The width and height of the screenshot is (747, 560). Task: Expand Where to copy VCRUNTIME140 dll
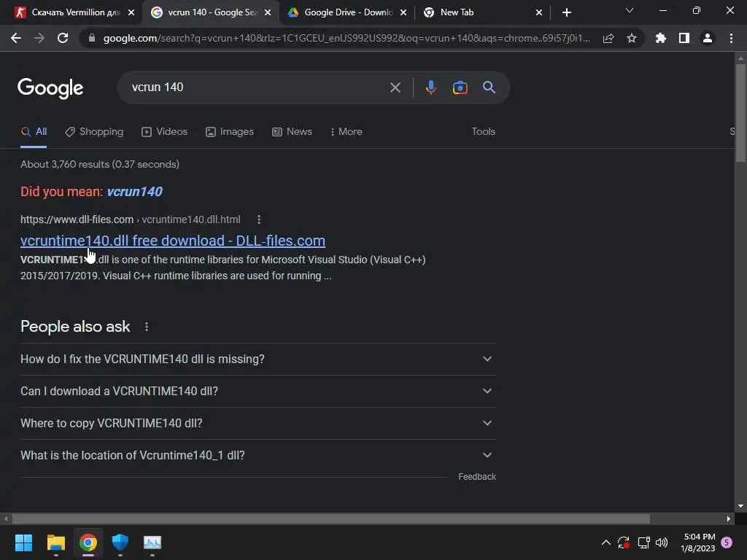pos(258,424)
